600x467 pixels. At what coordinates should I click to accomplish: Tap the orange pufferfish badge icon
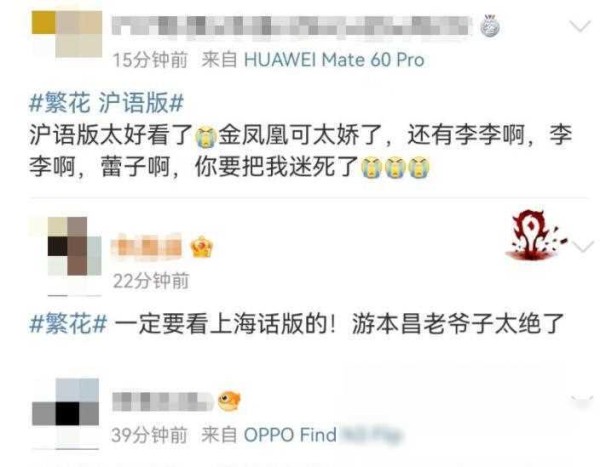click(x=229, y=401)
